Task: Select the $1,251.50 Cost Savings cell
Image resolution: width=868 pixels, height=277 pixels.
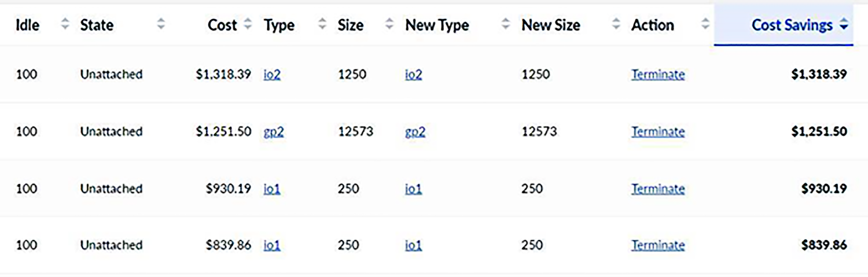Action: click(819, 132)
